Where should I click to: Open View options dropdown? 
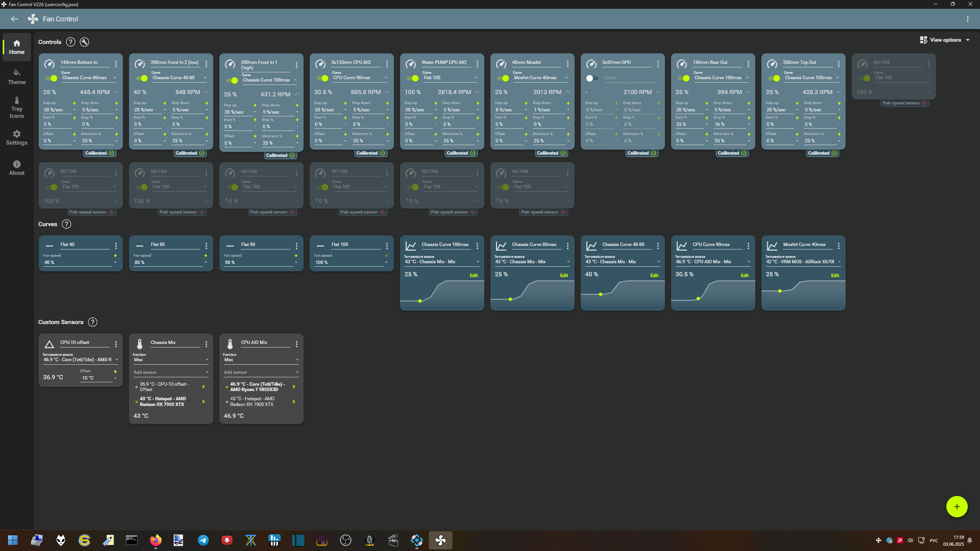[945, 40]
